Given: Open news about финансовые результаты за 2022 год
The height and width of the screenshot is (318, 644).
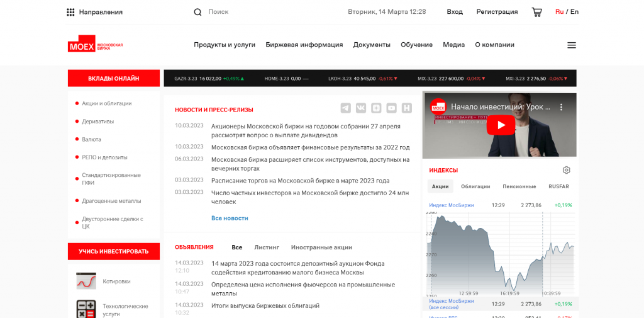Looking at the screenshot, I should point(311,147).
